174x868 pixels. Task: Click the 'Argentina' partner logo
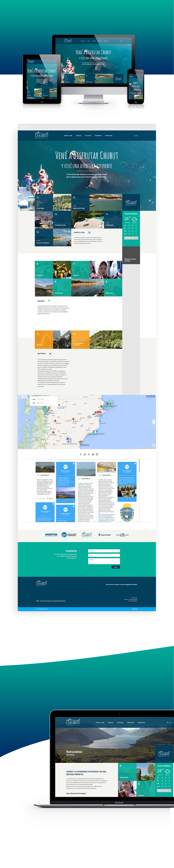pos(51,535)
